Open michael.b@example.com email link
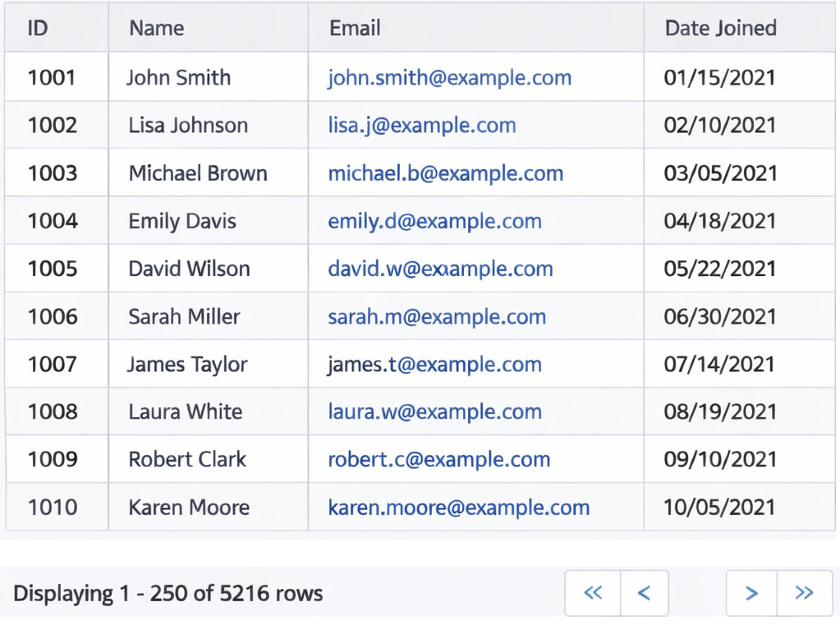Viewport: 840px width, 625px height. [445, 173]
